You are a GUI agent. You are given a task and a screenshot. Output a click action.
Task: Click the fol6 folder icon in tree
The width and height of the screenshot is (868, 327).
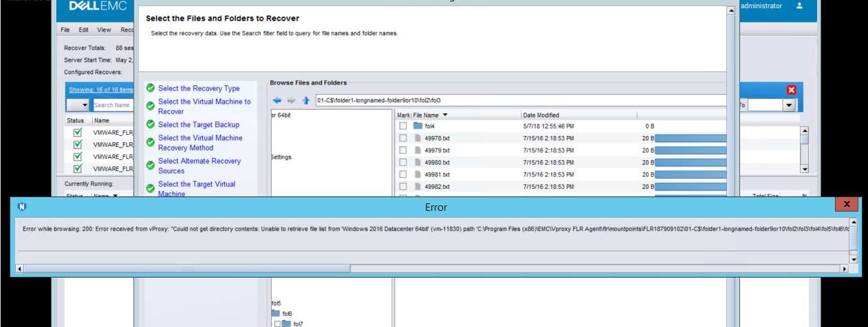click(x=276, y=313)
